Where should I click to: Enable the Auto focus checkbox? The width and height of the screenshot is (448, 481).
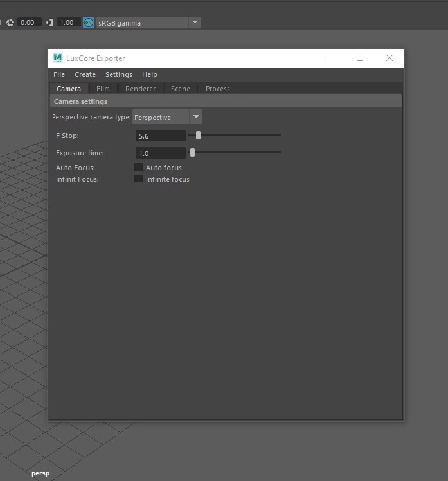pos(138,168)
